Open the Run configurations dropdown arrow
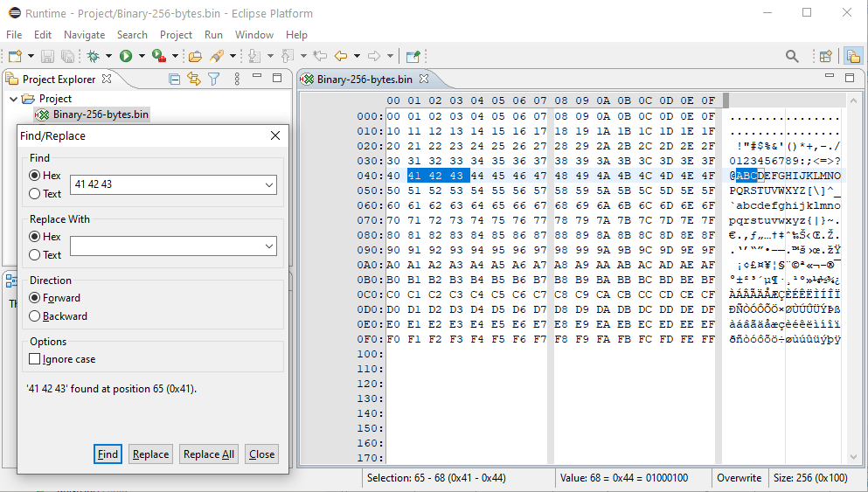Image resolution: width=868 pixels, height=492 pixels. pos(142,56)
